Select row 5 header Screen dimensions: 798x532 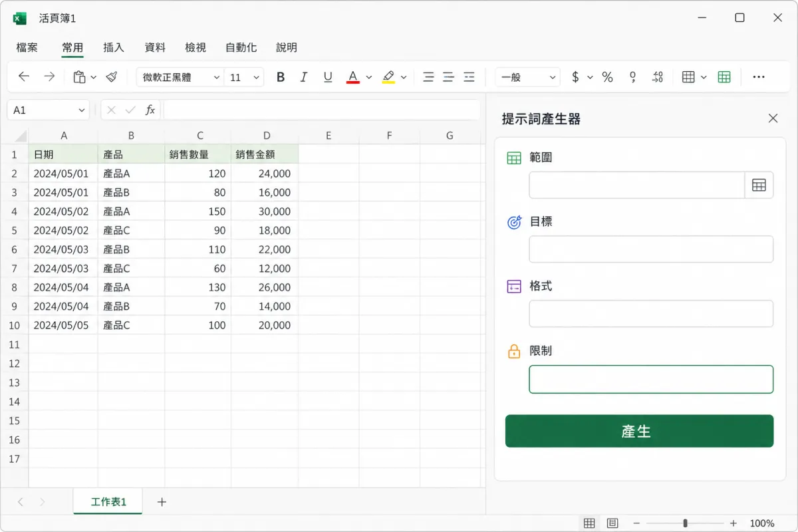14,231
